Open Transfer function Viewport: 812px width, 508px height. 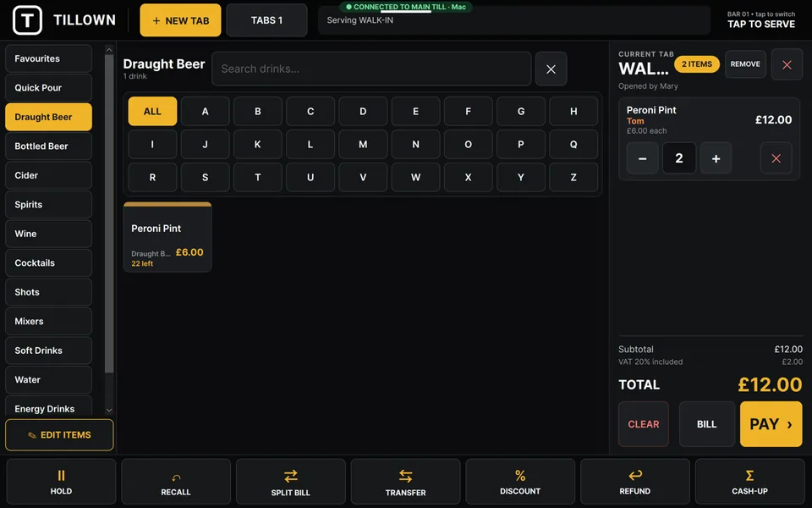pos(405,482)
